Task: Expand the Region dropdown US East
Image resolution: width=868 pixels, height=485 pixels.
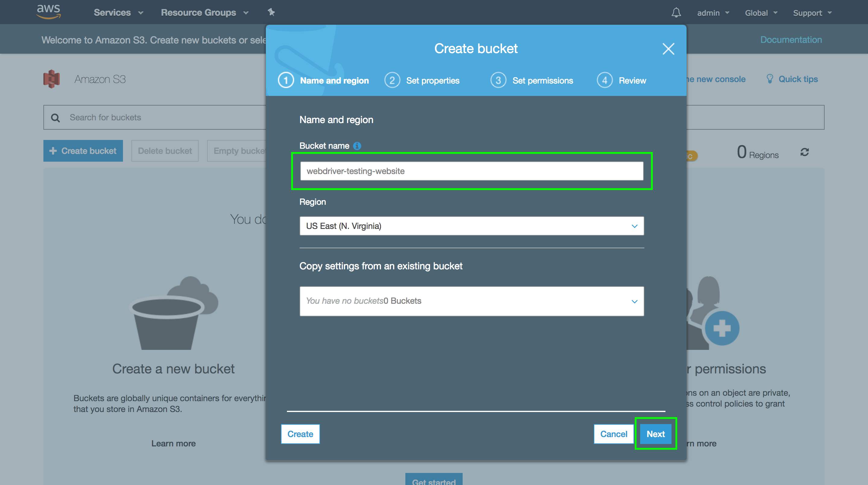Action: coord(471,226)
